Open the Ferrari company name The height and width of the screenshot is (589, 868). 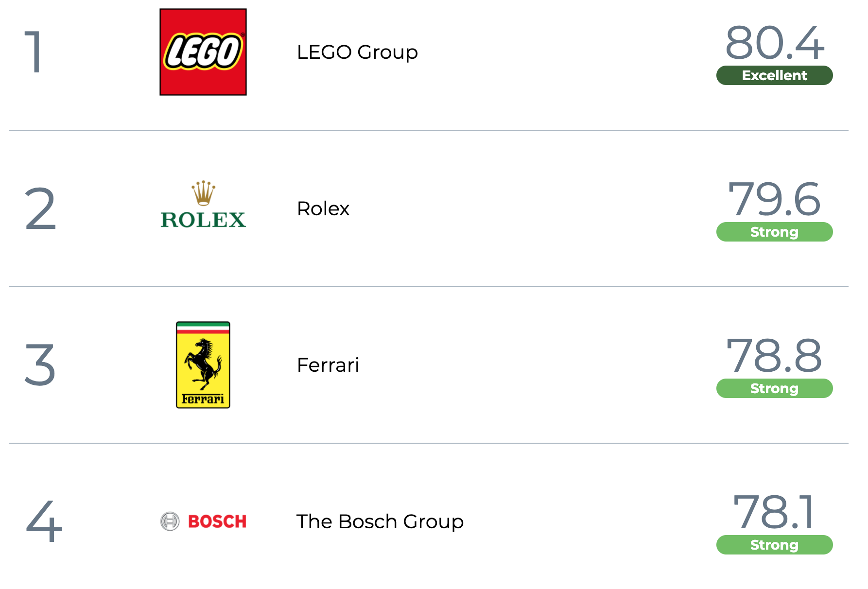328,365
